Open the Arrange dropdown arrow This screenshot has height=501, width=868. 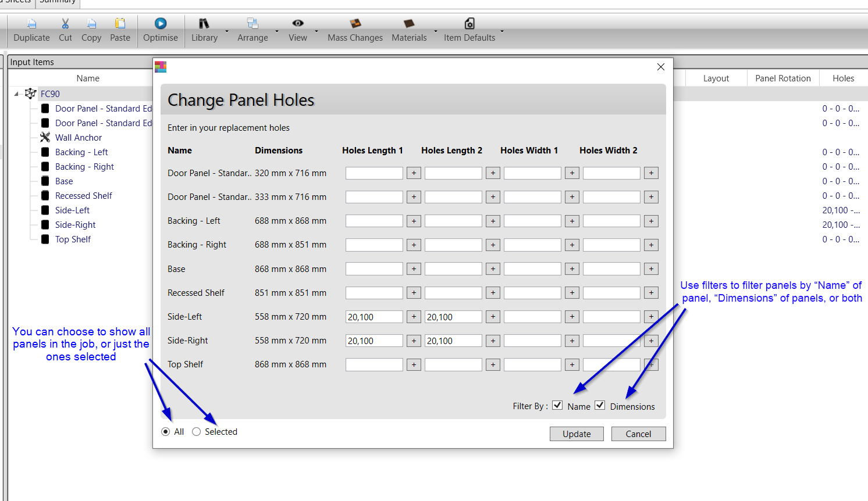(277, 31)
